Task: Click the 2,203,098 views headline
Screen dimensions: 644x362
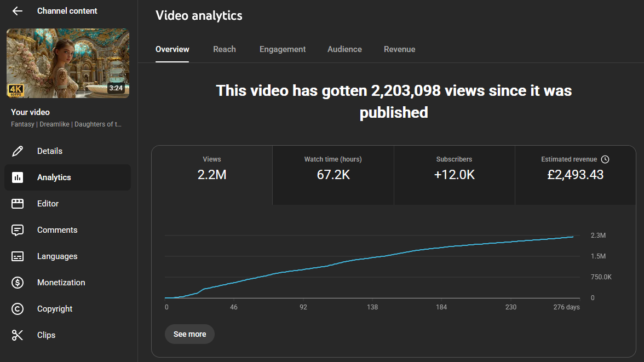Action: click(x=393, y=101)
